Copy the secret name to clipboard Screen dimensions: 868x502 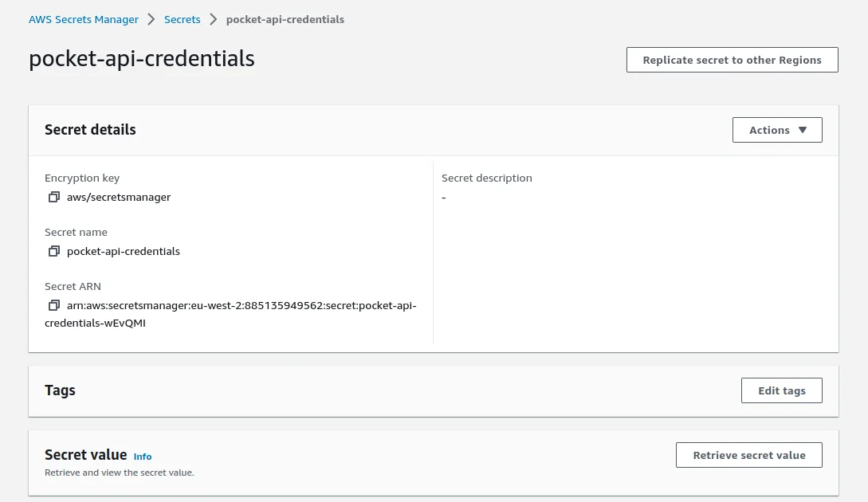click(53, 251)
